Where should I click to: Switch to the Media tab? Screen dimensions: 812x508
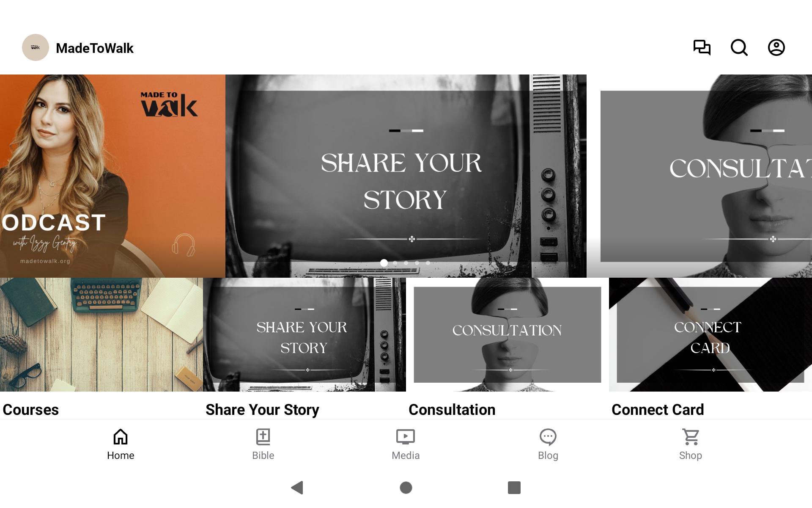[406, 444]
